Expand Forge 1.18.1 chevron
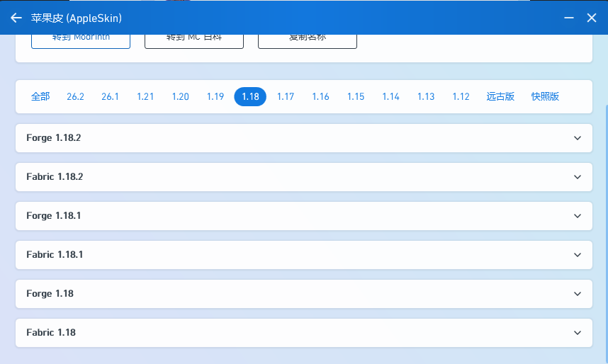608x364 pixels. coord(578,216)
